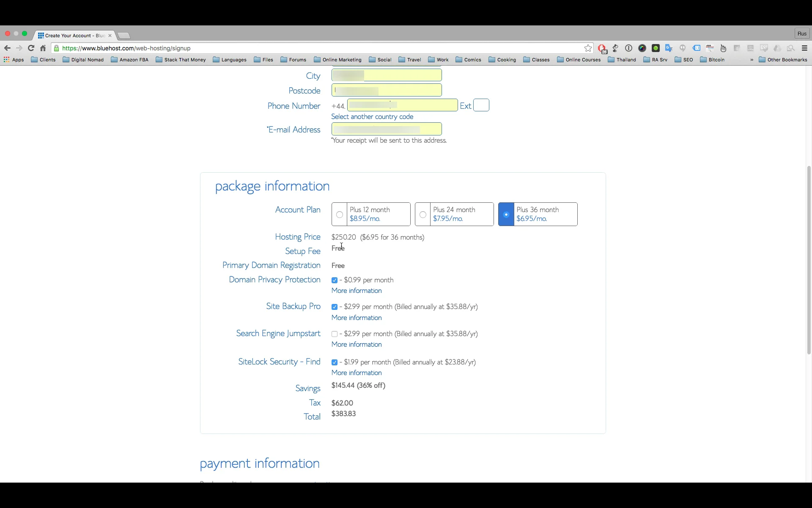Select the Plus 12 month plan
The image size is (812, 508).
click(x=340, y=215)
